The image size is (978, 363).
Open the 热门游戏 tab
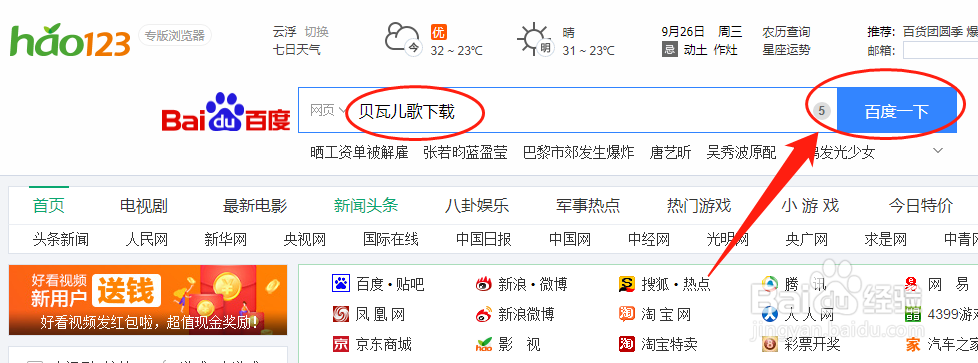pyautogui.click(x=699, y=205)
